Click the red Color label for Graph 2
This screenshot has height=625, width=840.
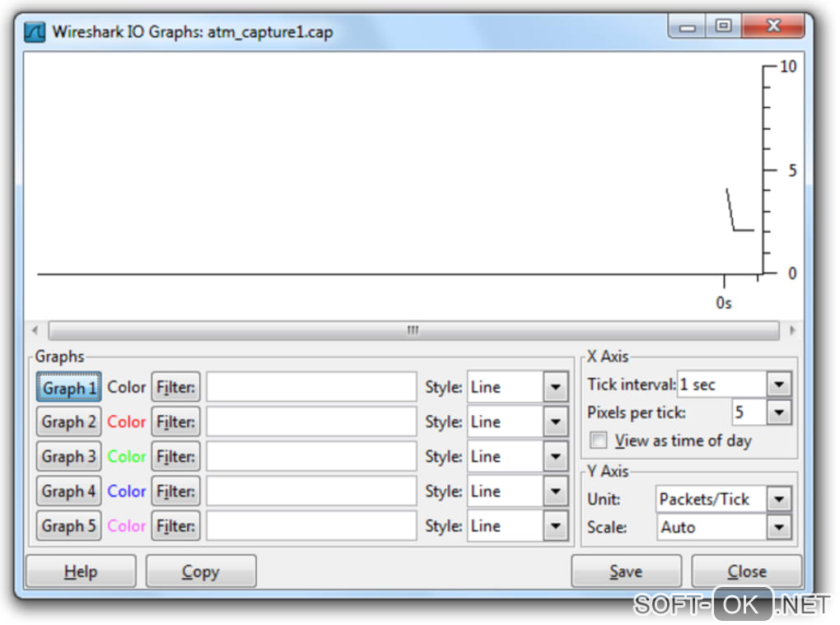coord(127,422)
